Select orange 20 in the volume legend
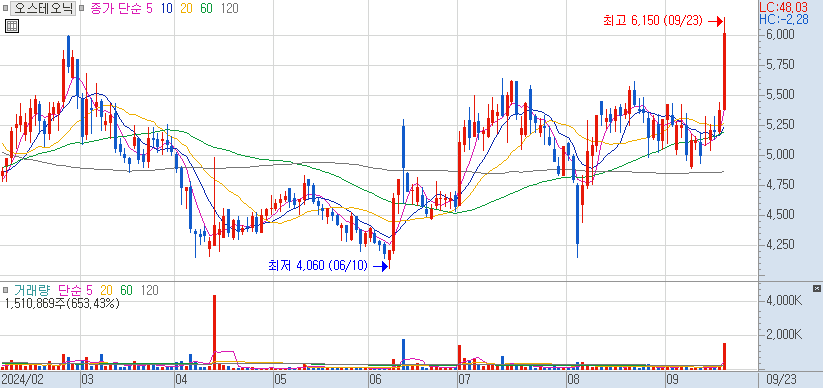This screenshot has width=823, height=388. tap(106, 290)
